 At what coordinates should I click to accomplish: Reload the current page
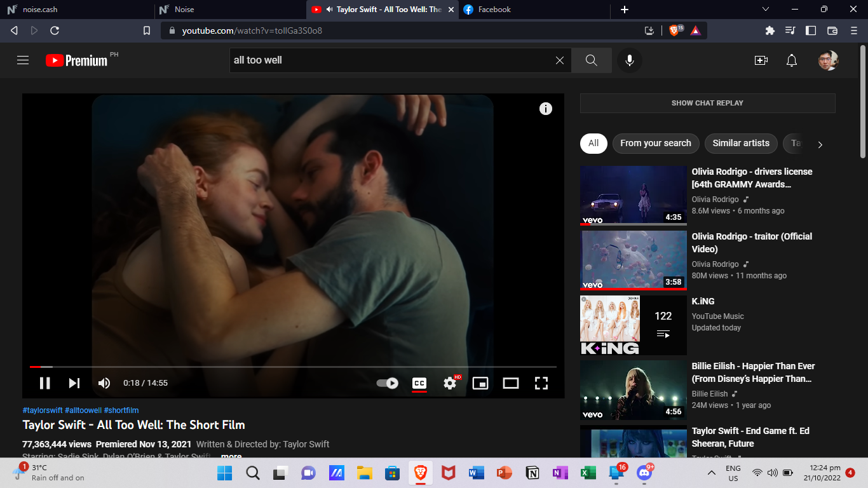55,30
